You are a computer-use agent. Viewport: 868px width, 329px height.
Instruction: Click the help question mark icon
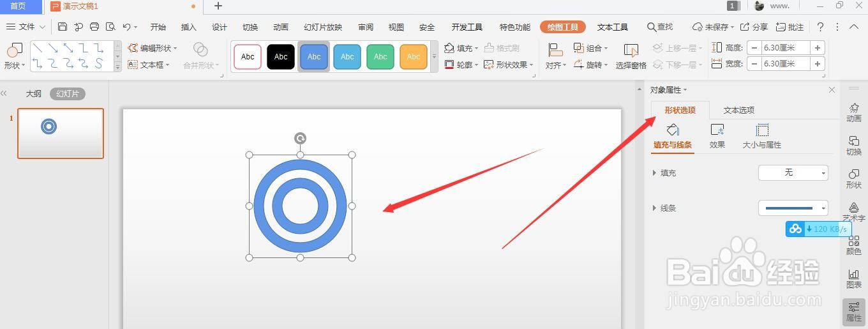(x=820, y=27)
